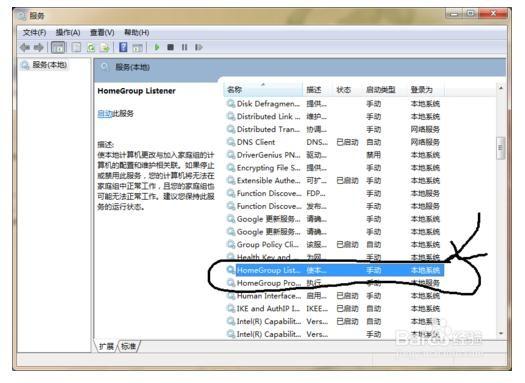The height and width of the screenshot is (383, 525).
Task: Click the scrollbar down arrow of service list
Action: pos(501,333)
